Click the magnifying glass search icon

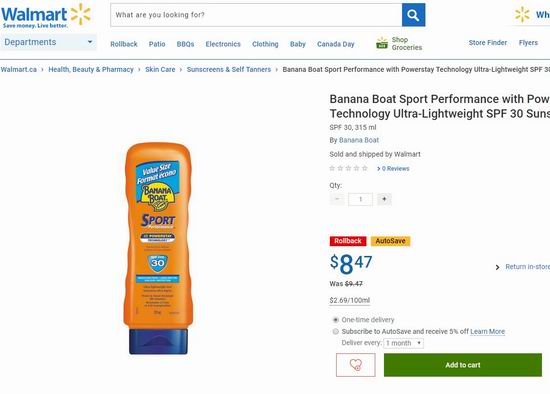point(413,15)
